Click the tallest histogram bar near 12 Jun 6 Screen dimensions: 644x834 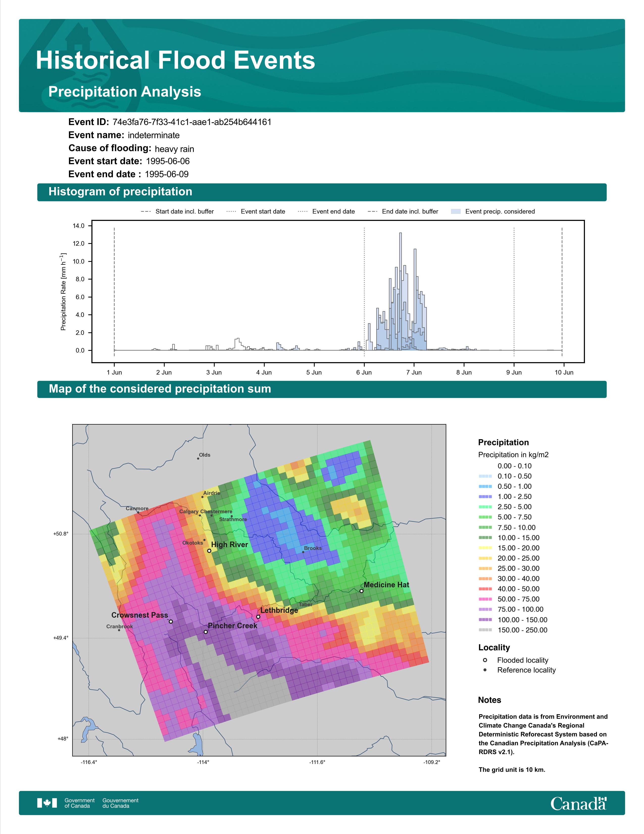tap(400, 291)
